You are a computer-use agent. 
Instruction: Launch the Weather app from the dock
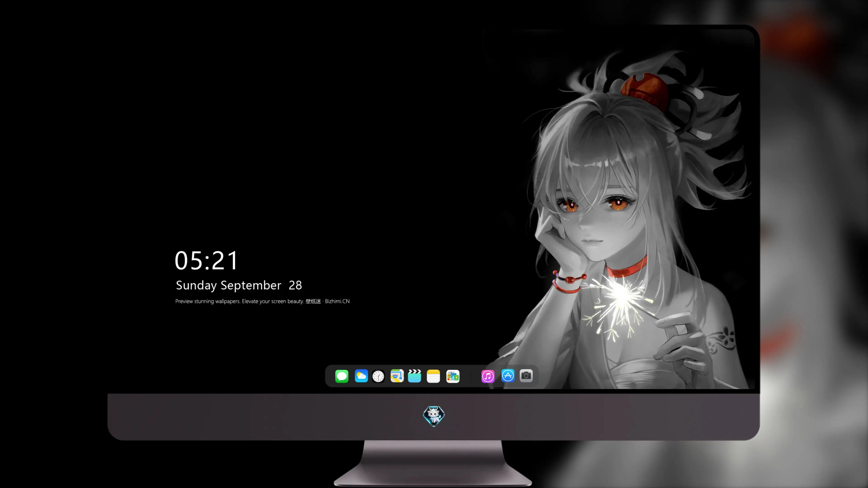click(x=361, y=376)
